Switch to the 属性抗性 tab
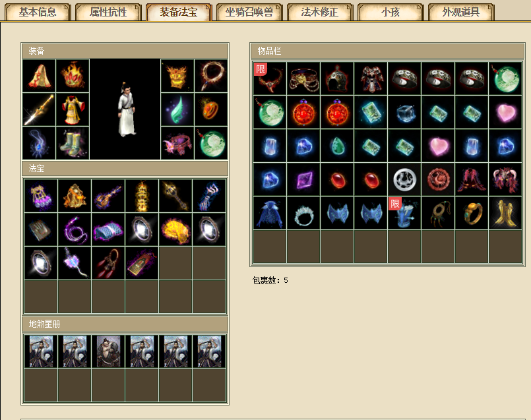The height and width of the screenshot is (420, 531). [x=108, y=12]
